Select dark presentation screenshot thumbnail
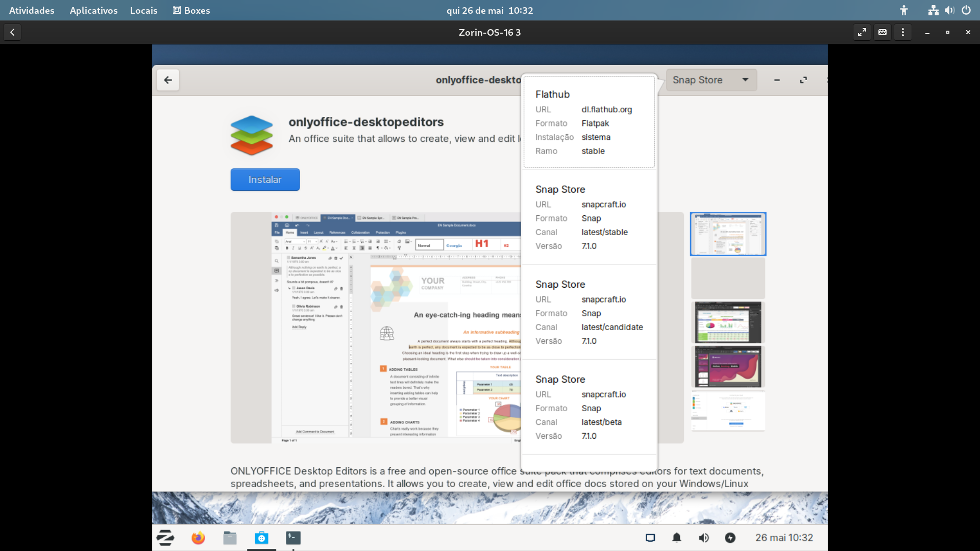Viewport: 980px width, 551px height. click(728, 366)
